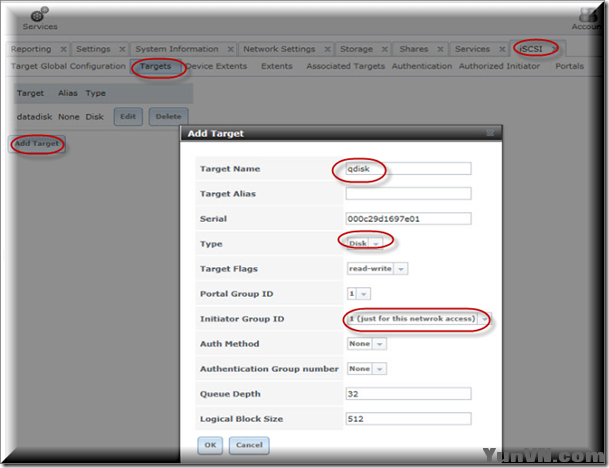This screenshot has width=609, height=468.
Task: Click the Alias column header
Action: click(x=68, y=93)
